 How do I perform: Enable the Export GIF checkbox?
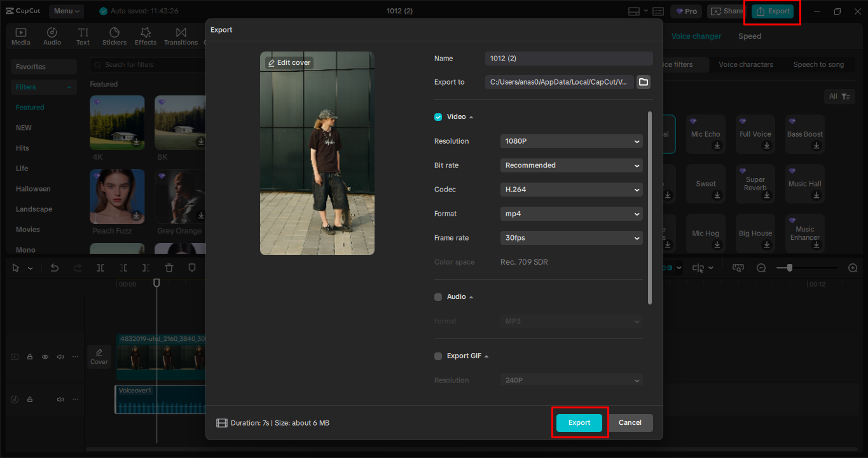point(438,356)
